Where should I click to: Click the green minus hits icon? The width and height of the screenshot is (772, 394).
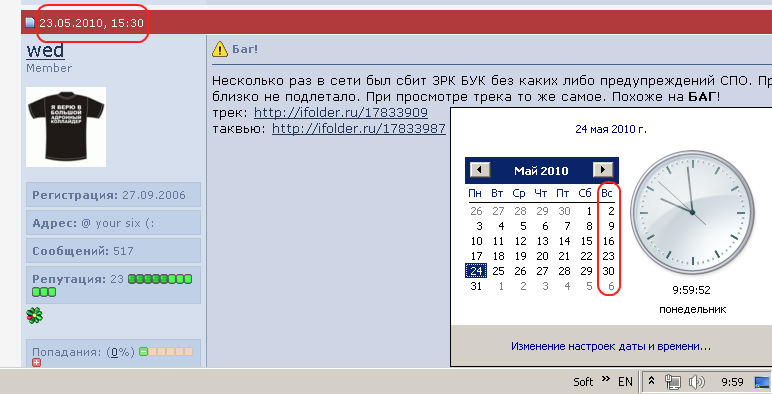[x=143, y=352]
